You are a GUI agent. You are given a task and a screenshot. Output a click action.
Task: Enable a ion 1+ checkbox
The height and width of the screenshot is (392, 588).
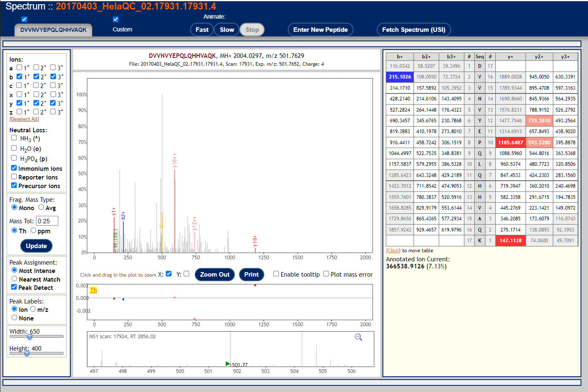tap(19, 67)
